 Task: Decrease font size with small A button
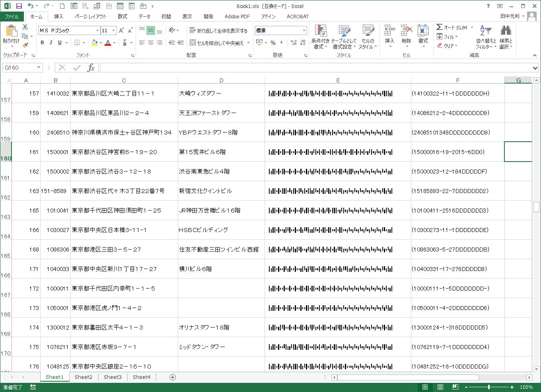click(x=130, y=30)
